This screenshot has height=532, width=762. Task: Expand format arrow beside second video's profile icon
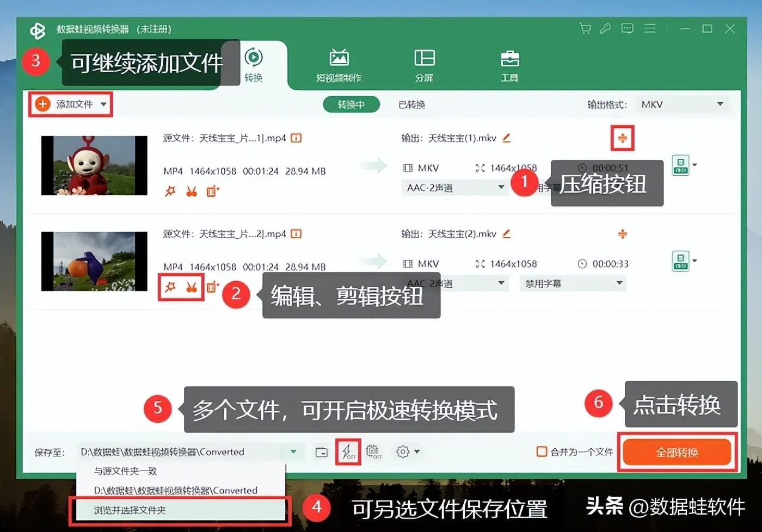(x=695, y=261)
